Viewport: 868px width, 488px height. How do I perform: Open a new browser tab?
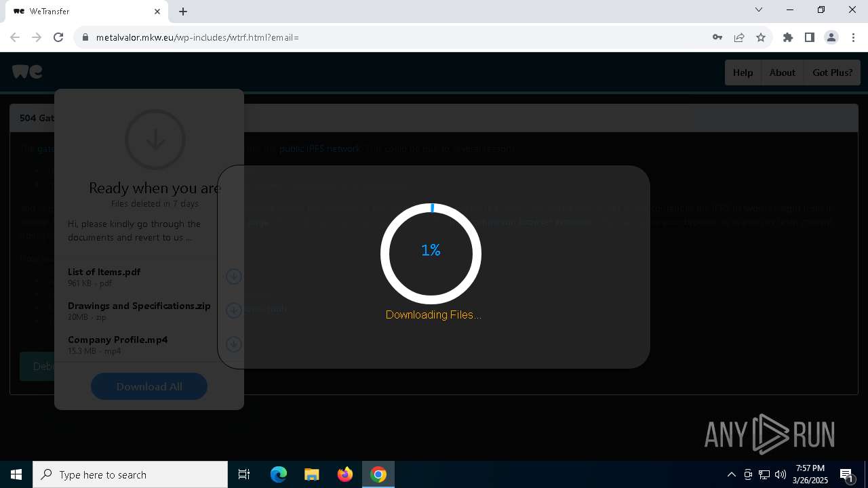click(x=183, y=12)
